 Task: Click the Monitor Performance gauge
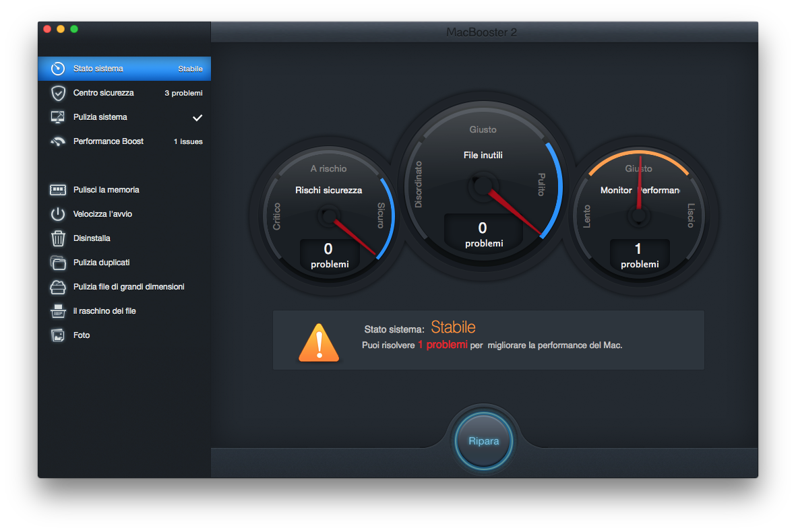coord(639,217)
